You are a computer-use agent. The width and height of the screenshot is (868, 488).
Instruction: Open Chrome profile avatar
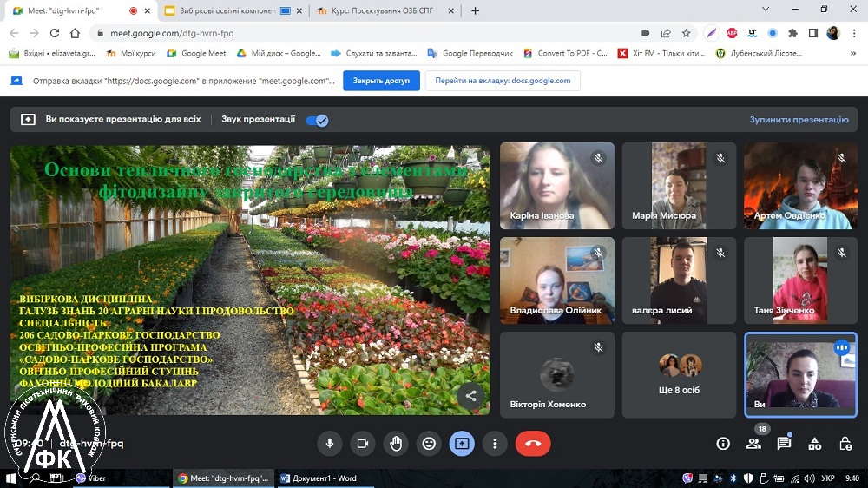coord(833,33)
